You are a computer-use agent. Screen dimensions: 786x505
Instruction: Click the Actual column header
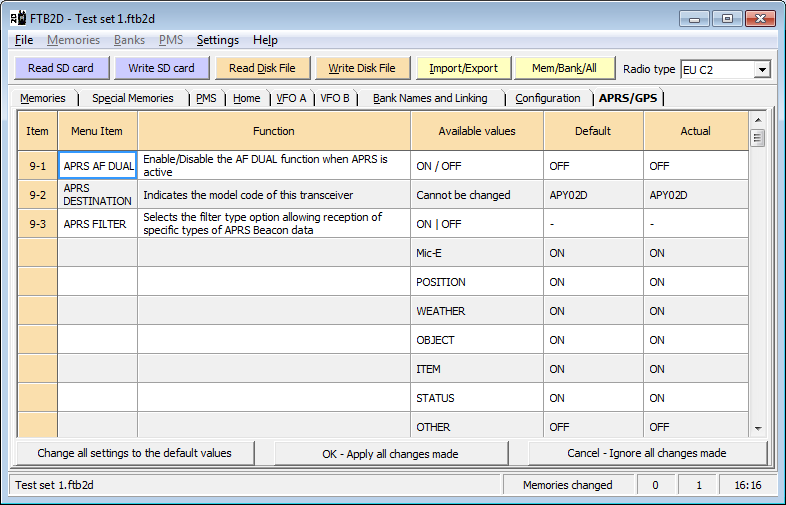(696, 131)
